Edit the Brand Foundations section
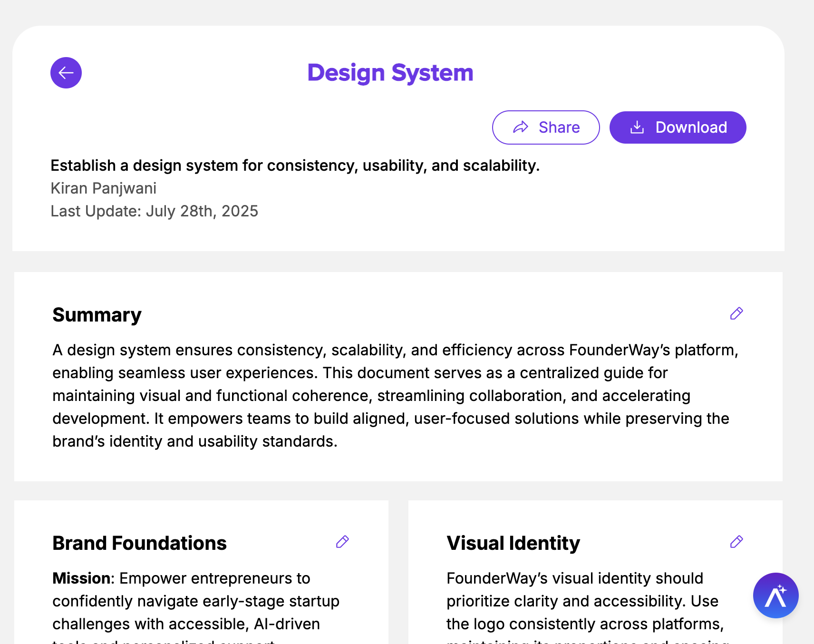Image resolution: width=814 pixels, height=644 pixels. 342,542
